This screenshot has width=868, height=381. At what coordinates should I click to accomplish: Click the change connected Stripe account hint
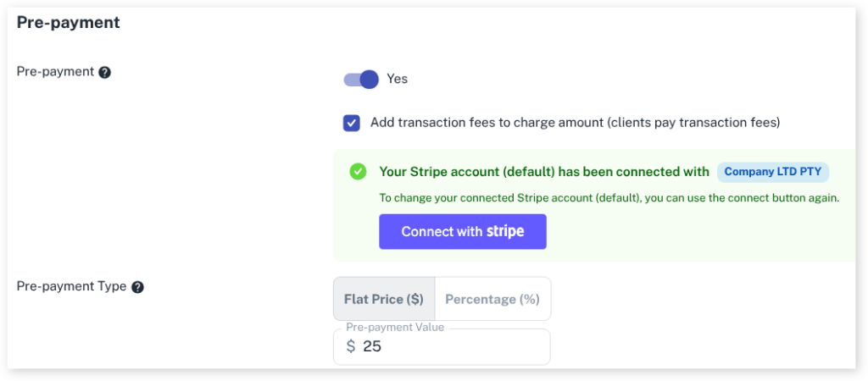tap(609, 198)
